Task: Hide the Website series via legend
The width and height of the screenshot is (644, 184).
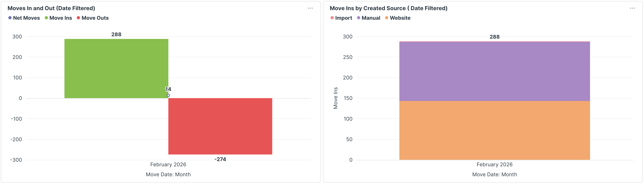Action: point(398,18)
